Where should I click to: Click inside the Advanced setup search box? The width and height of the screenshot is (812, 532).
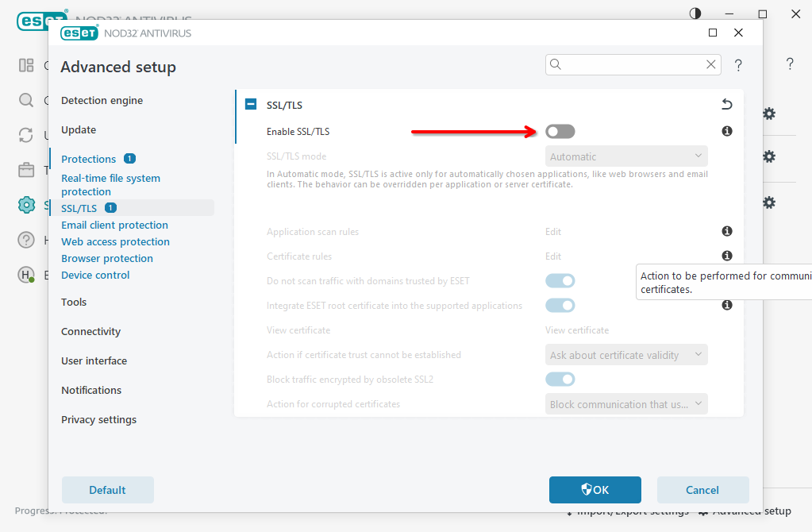[633, 64]
